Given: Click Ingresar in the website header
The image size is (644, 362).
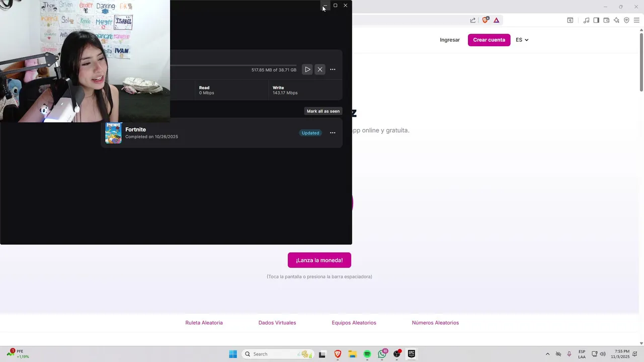Looking at the screenshot, I should coord(450,40).
